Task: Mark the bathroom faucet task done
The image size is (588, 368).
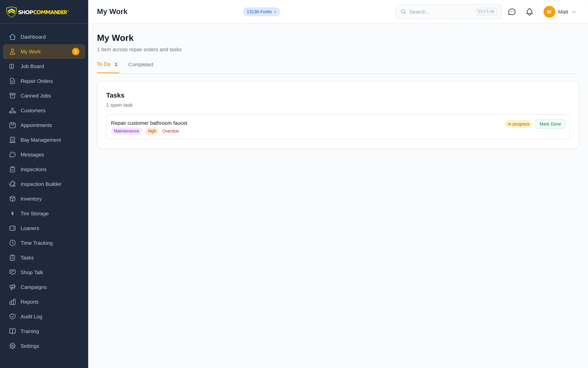Action: pyautogui.click(x=550, y=124)
